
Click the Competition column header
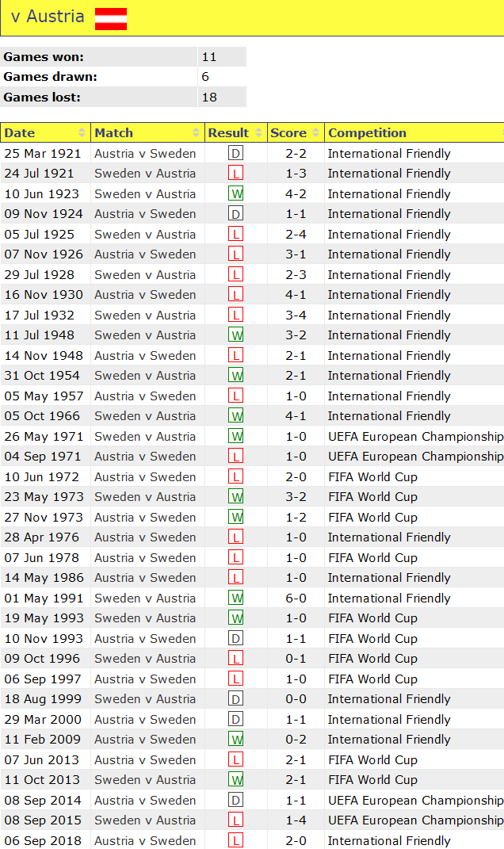click(x=367, y=133)
